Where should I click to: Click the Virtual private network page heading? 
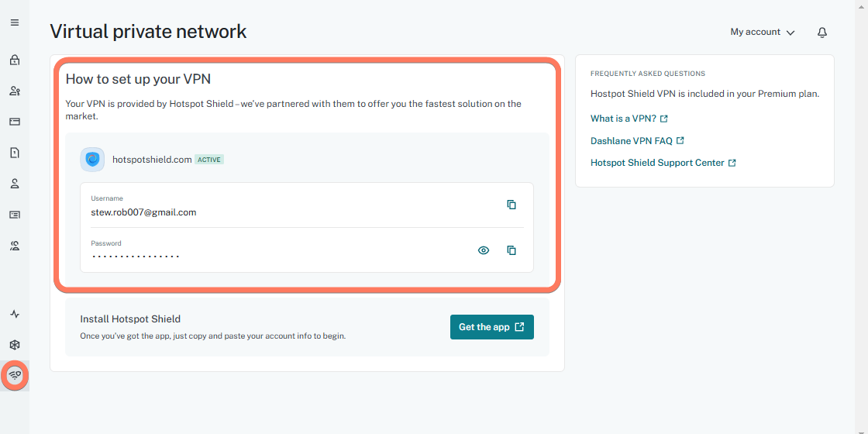coord(148,32)
